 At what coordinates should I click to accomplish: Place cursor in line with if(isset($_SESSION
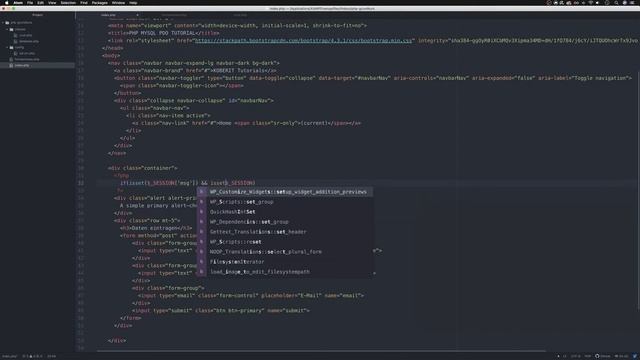coord(187,183)
